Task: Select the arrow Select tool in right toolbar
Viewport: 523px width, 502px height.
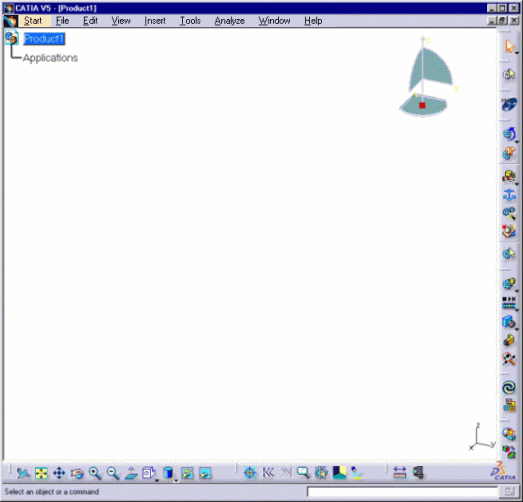Action: coord(509,46)
